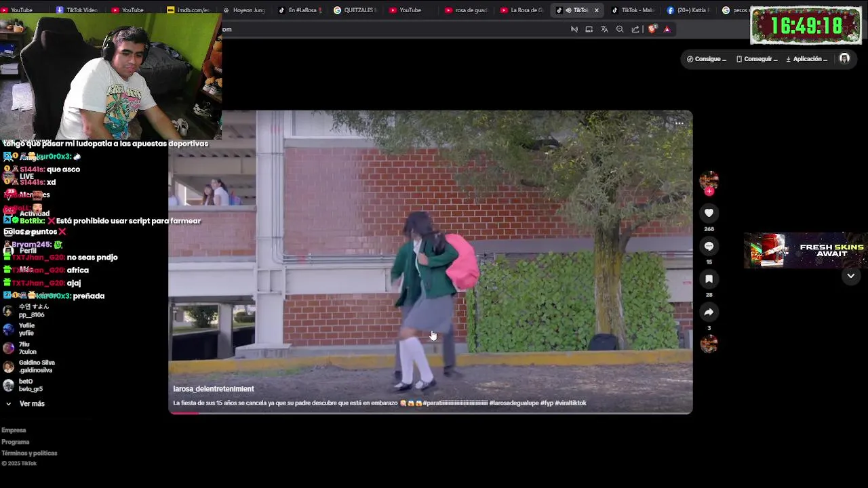Open profile avatar in top right
Image resolution: width=868 pixels, height=488 pixels.
[x=844, y=59]
